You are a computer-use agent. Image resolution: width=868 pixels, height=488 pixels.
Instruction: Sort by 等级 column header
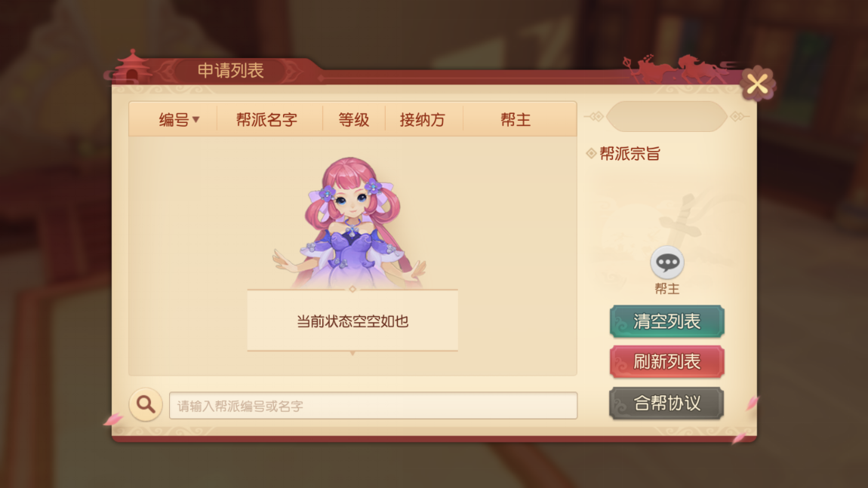point(354,119)
